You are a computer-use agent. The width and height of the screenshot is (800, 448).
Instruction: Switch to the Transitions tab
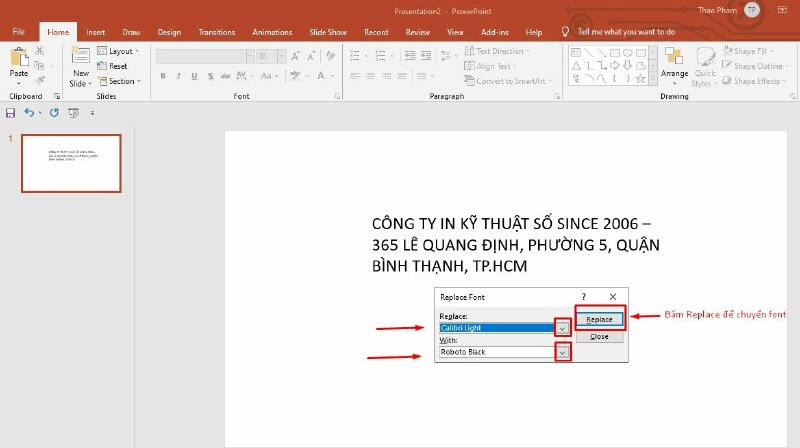tap(217, 32)
